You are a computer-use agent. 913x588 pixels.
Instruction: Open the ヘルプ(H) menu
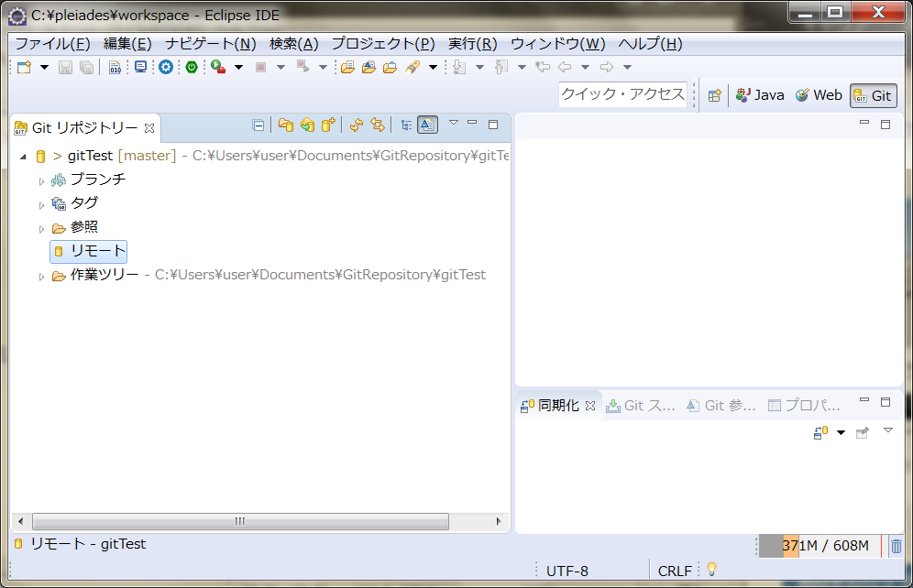click(x=650, y=44)
